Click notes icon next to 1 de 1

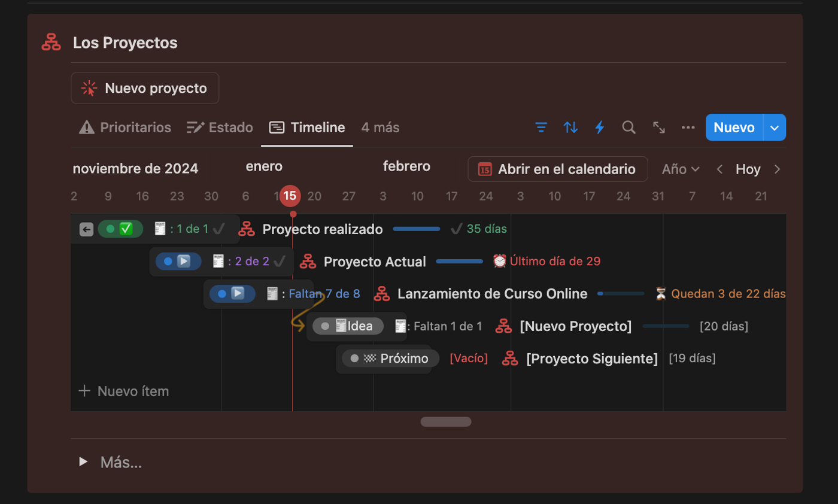point(159,229)
